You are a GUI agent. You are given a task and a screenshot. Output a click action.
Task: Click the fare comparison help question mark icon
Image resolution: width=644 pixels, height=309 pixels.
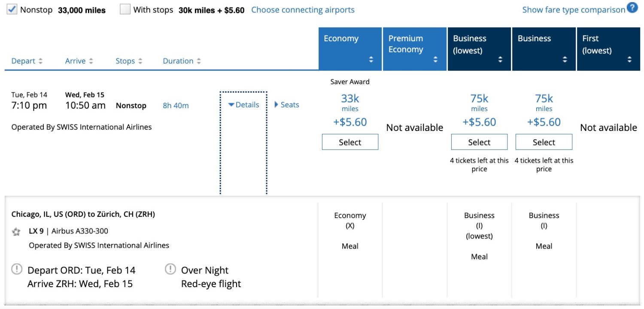click(x=632, y=8)
